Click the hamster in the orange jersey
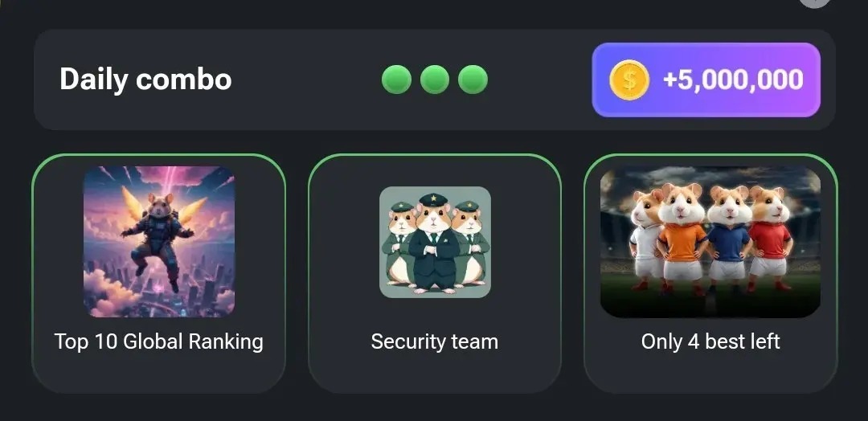Image resolution: width=868 pixels, height=421 pixels. 682,236
